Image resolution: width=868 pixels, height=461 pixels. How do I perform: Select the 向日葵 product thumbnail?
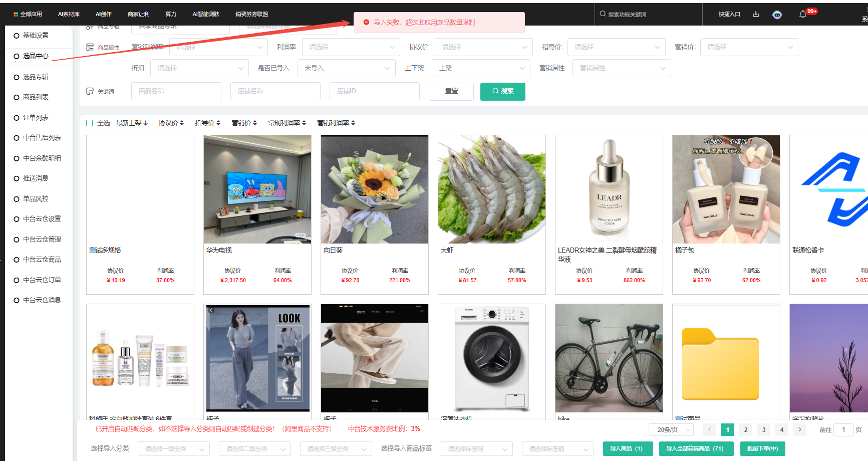pyautogui.click(x=375, y=189)
